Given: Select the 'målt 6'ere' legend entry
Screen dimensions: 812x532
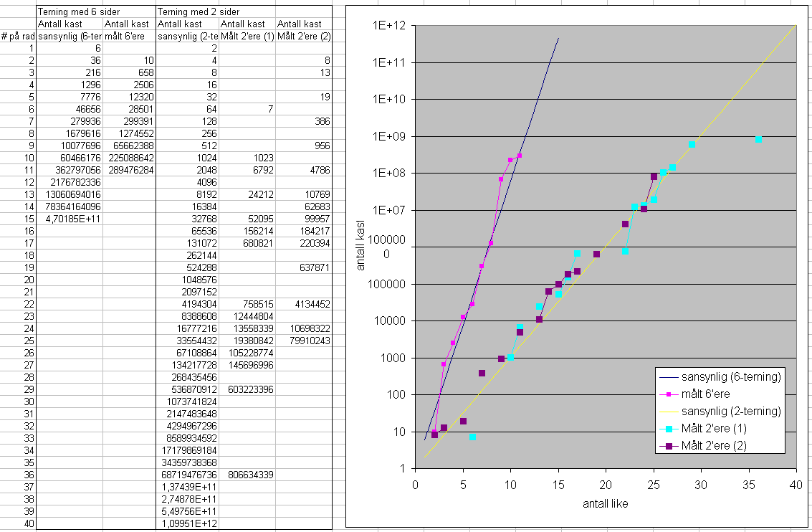Looking at the screenshot, I should [x=694, y=394].
